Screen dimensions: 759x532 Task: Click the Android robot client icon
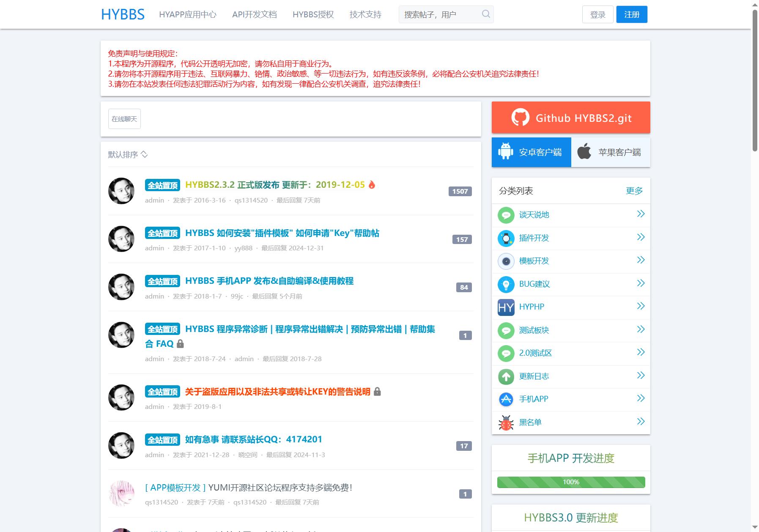506,151
